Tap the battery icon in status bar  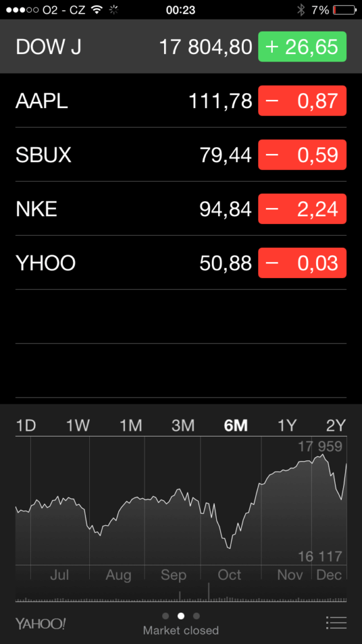[x=344, y=10]
